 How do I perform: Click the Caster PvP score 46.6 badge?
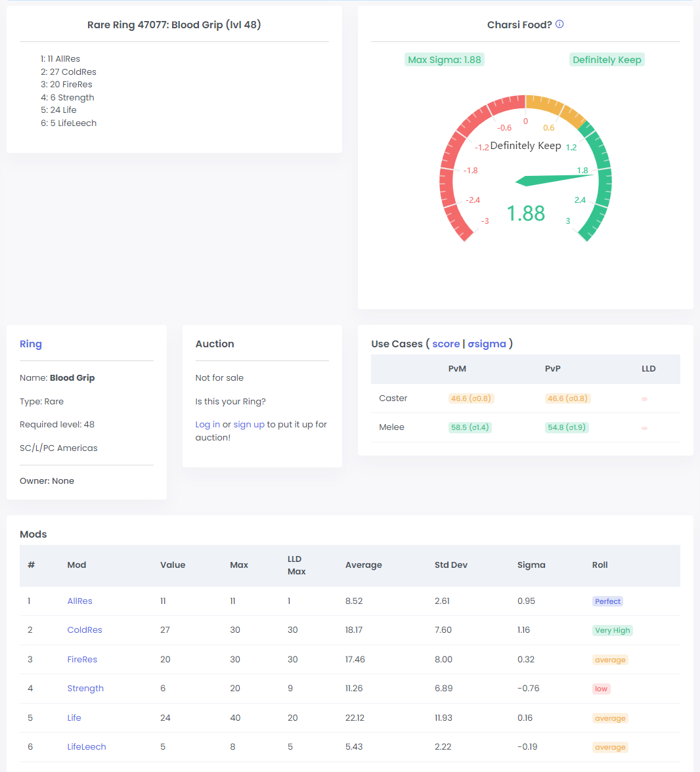[x=567, y=398]
